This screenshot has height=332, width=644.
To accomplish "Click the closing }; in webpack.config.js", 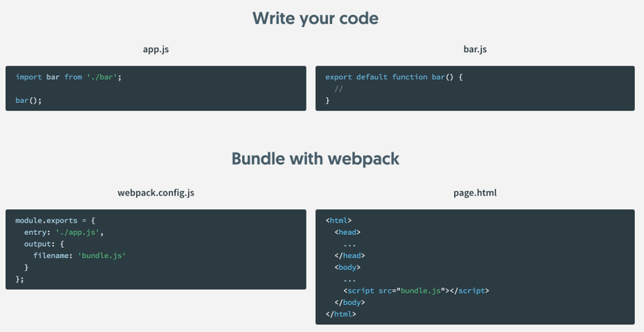I will pyautogui.click(x=19, y=279).
